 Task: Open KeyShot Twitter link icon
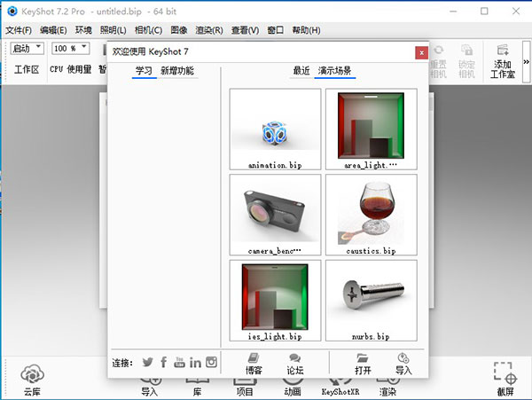(x=147, y=363)
